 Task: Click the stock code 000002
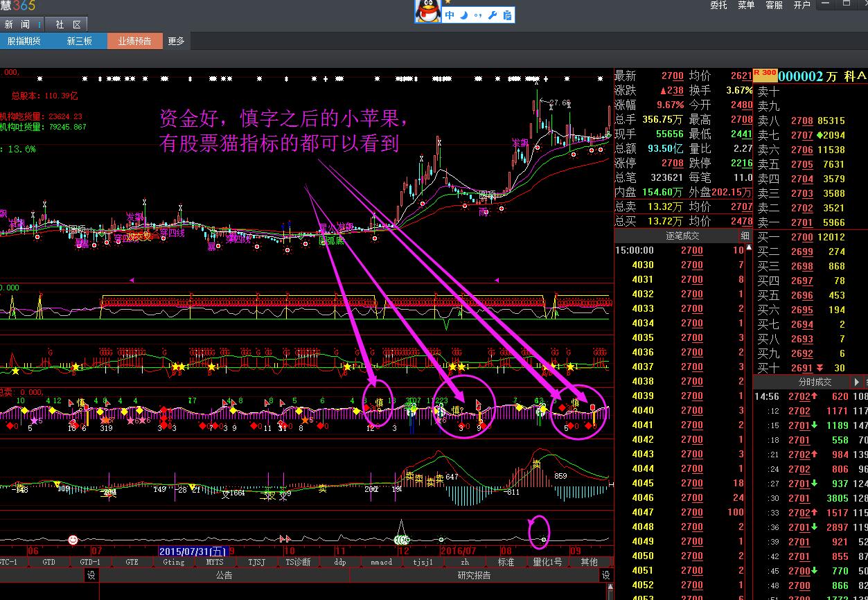801,76
